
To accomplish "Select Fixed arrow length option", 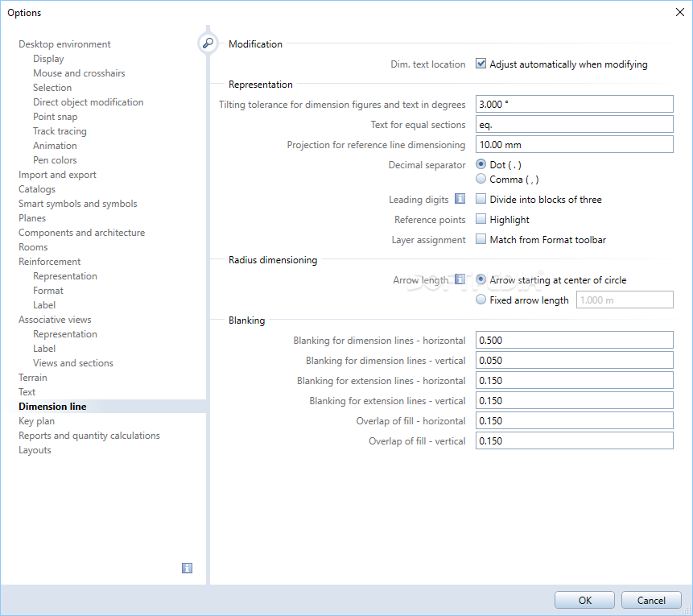I will tap(481, 300).
